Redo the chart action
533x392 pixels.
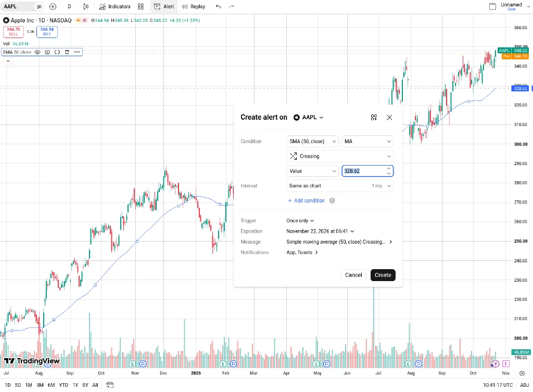coord(232,6)
